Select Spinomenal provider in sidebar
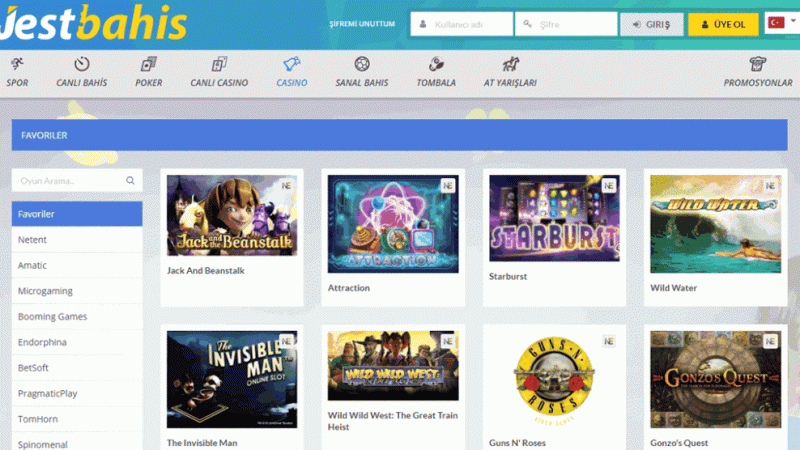This screenshot has width=800, height=450. pyautogui.click(x=77, y=443)
